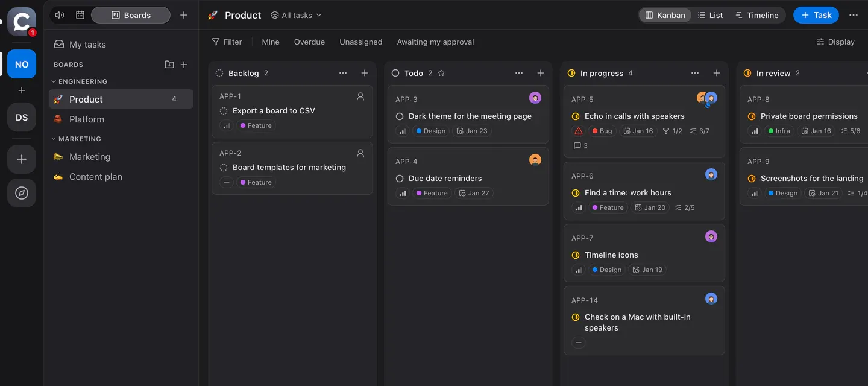Click priority bars on APP-3 card
This screenshot has height=386, width=868.
(x=403, y=131)
